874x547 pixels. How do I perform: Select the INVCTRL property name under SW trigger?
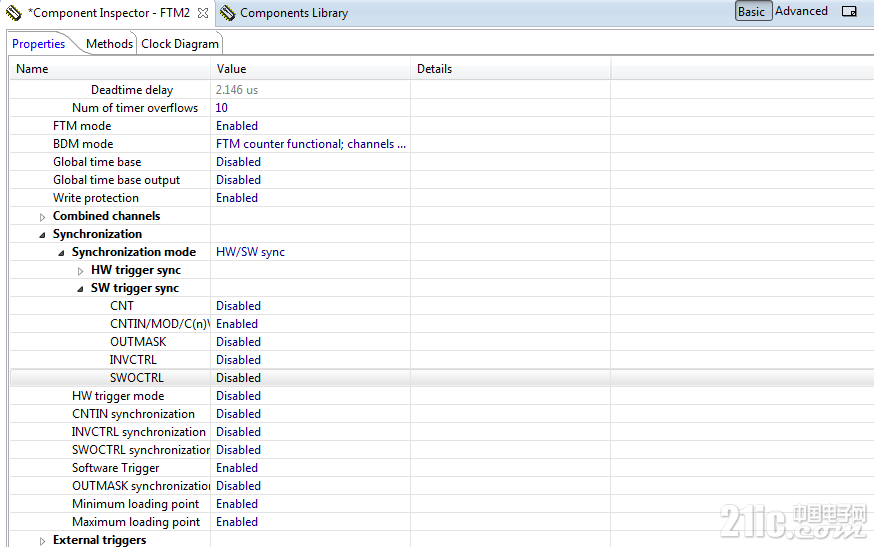pos(133,360)
